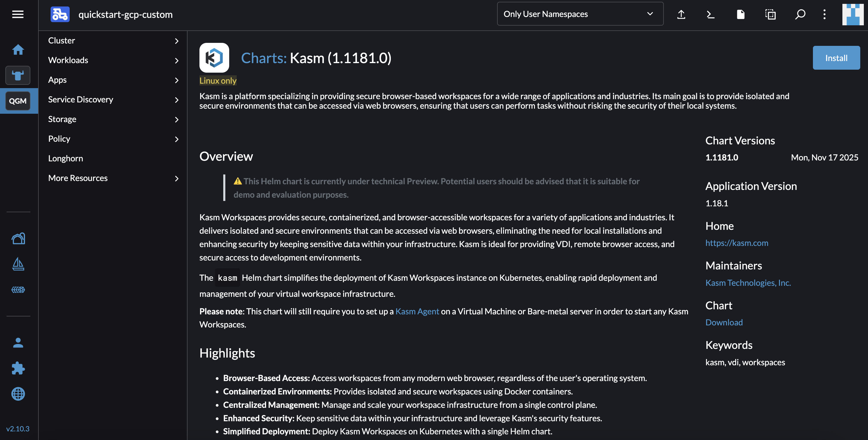Open the https://kasm.com home link
The height and width of the screenshot is (440, 868).
(x=737, y=243)
